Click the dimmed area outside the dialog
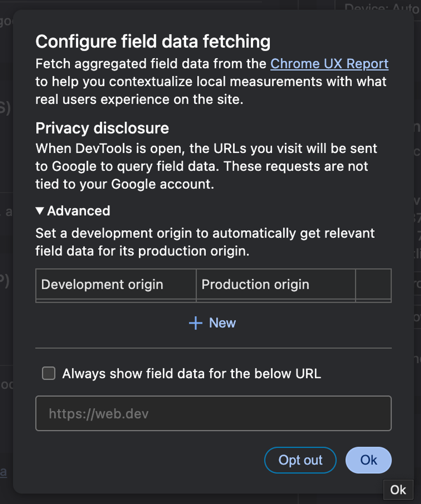 coord(6,253)
